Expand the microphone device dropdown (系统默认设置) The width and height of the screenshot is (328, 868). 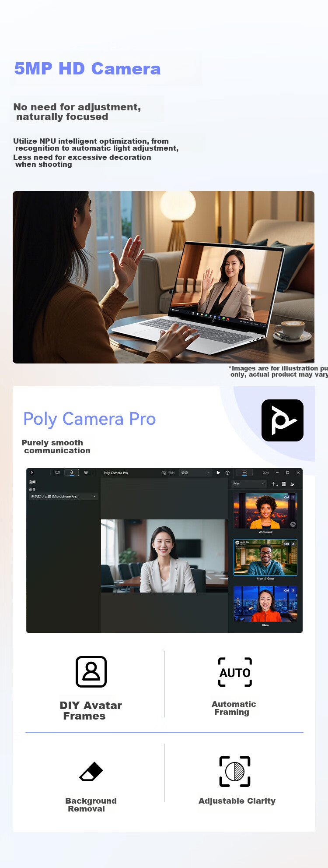click(x=63, y=496)
